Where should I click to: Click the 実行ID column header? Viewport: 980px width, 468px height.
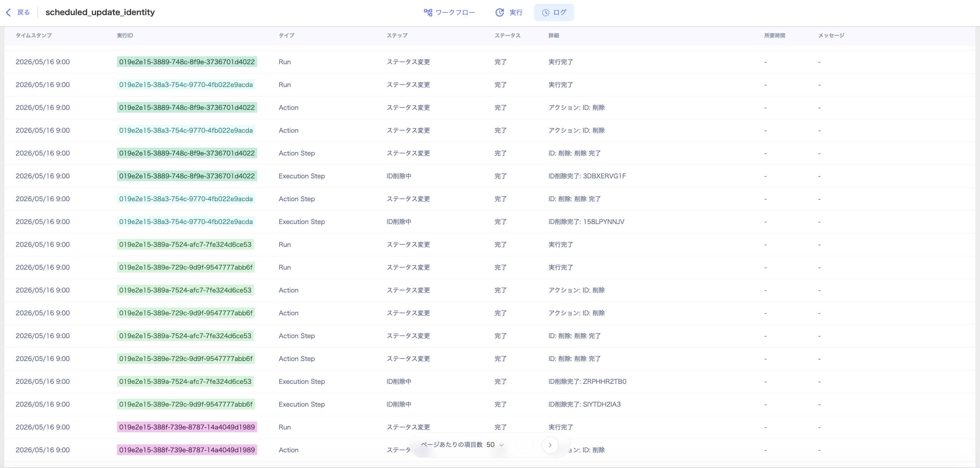point(125,35)
